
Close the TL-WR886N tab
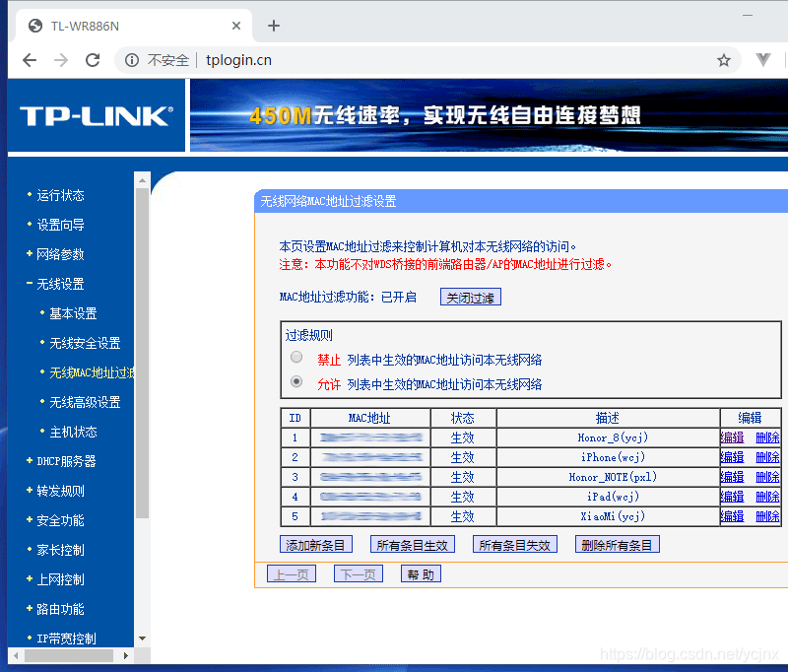(236, 26)
